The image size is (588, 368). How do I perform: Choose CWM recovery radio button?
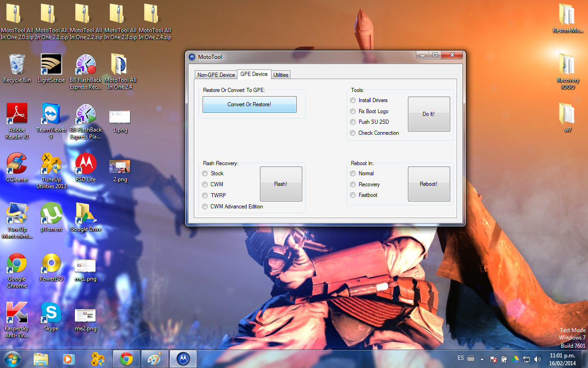pyautogui.click(x=213, y=184)
